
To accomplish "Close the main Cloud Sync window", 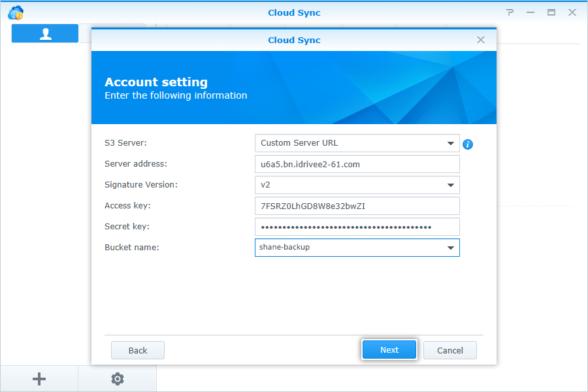I will click(572, 12).
